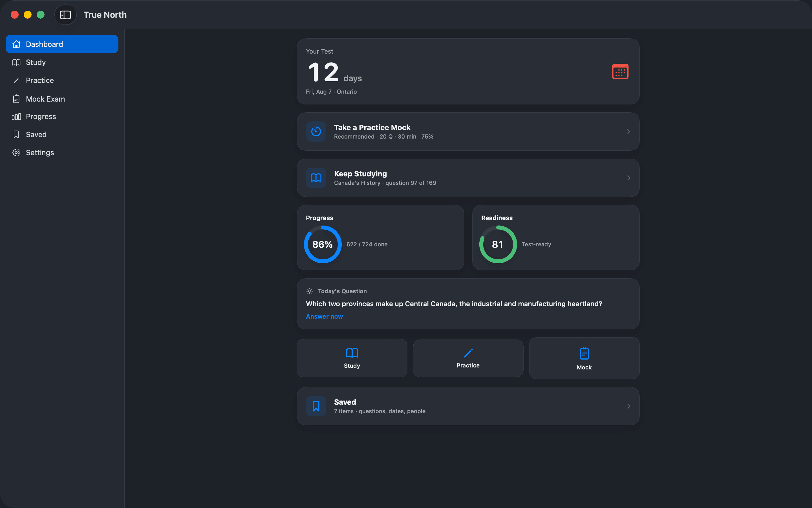Click the Practice pencil icon in sidebar
The image size is (812, 508).
tap(16, 80)
